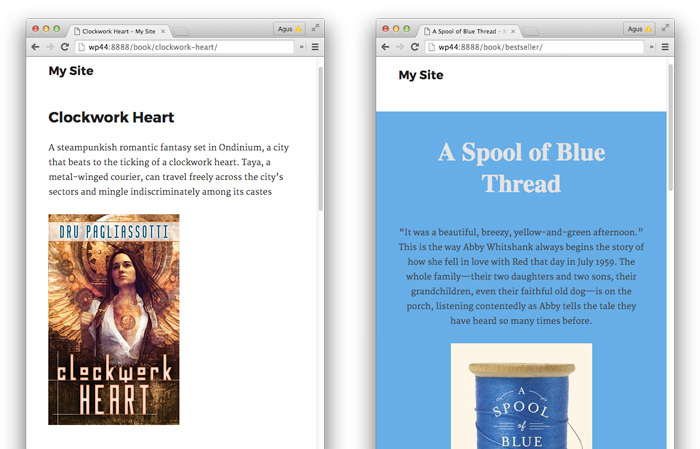Open Chrome menu in the Spool of Blue Thread window

click(665, 47)
